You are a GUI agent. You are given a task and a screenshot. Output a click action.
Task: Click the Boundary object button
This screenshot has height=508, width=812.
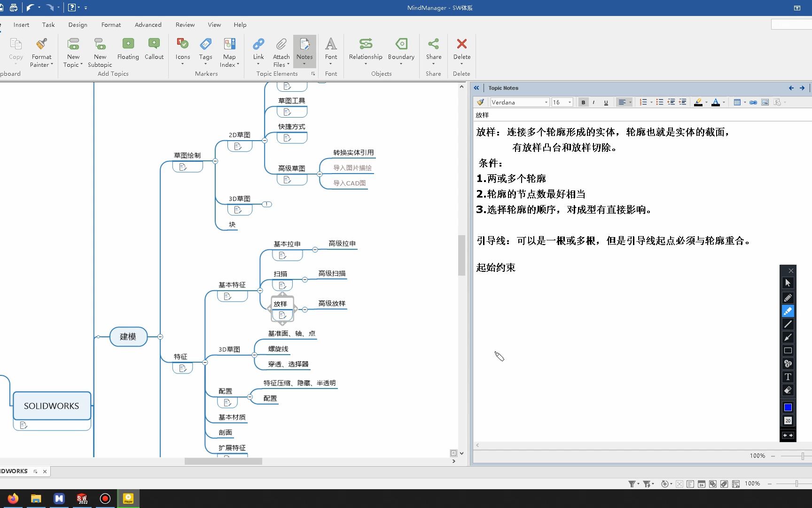(x=401, y=51)
